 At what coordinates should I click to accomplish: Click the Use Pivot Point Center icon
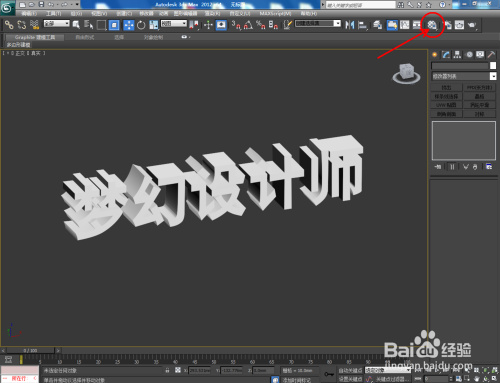click(194, 25)
